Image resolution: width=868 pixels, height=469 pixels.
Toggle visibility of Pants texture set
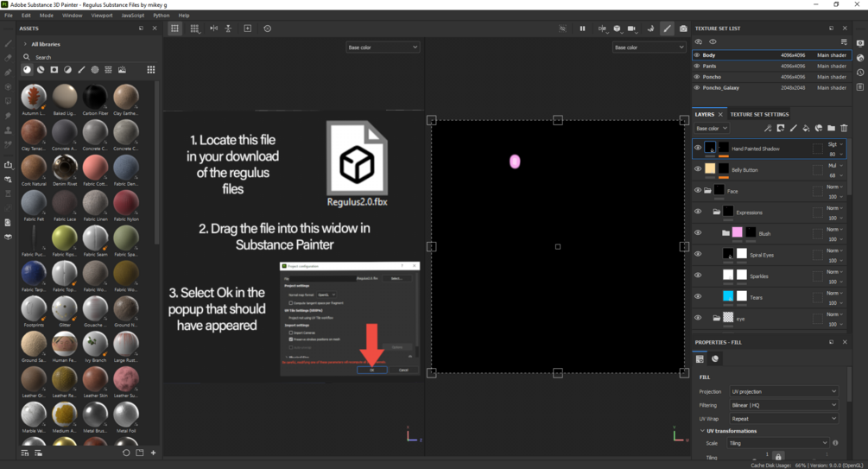point(697,66)
